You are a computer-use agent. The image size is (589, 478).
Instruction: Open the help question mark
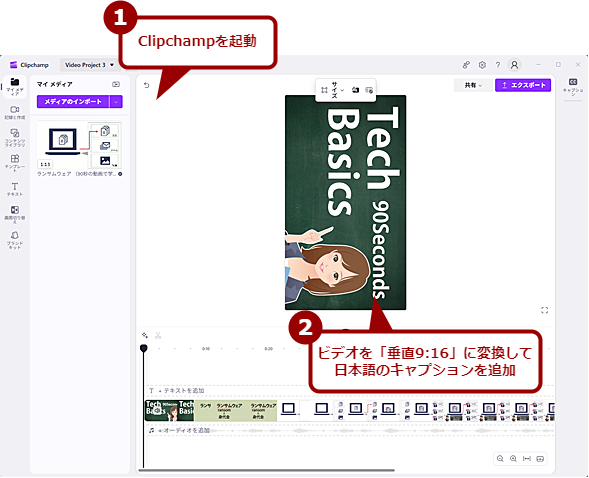click(x=498, y=65)
